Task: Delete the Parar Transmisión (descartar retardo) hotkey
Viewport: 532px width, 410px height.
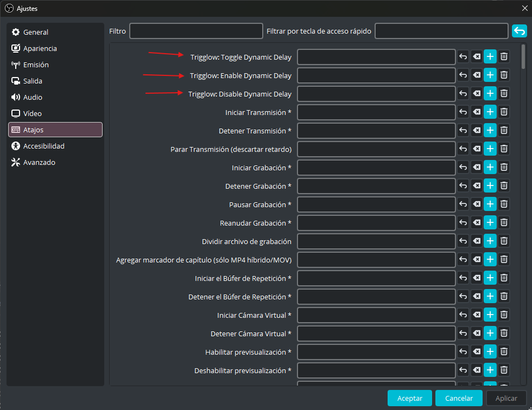Action: [504, 149]
